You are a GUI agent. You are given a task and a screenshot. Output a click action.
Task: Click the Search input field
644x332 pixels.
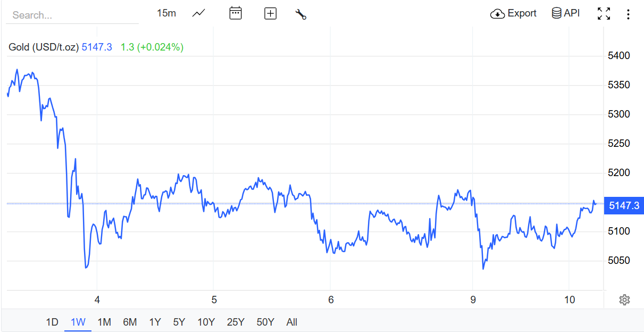pyautogui.click(x=72, y=15)
